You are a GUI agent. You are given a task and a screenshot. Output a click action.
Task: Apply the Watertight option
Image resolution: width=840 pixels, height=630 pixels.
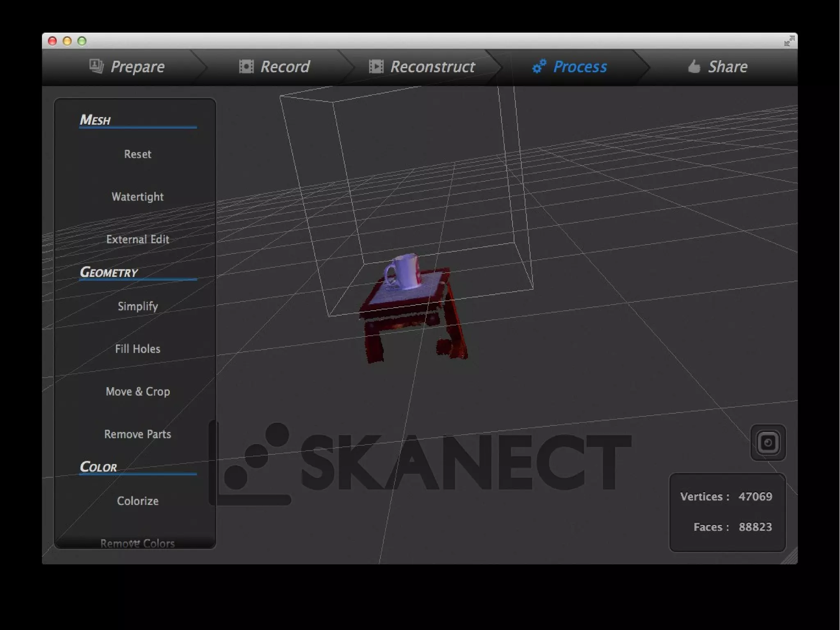coord(137,197)
